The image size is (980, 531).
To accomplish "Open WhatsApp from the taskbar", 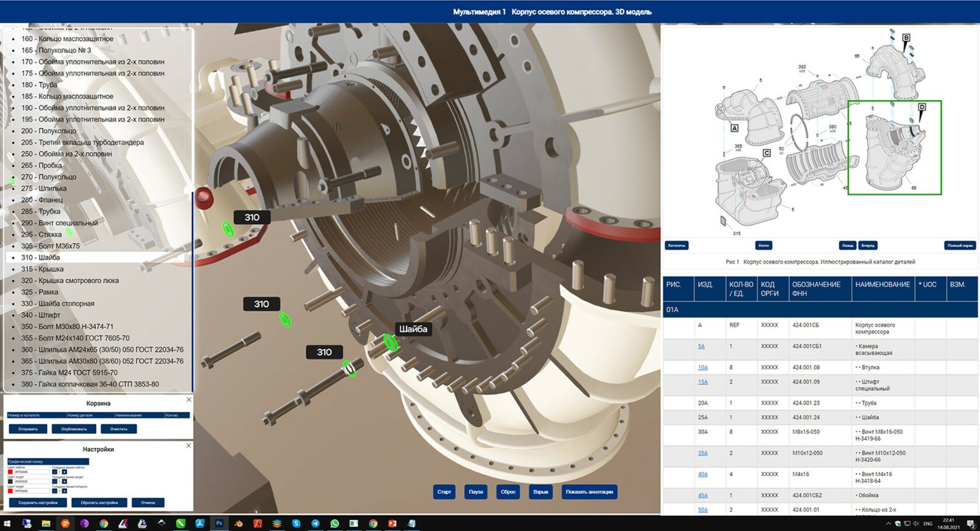I will (334, 523).
